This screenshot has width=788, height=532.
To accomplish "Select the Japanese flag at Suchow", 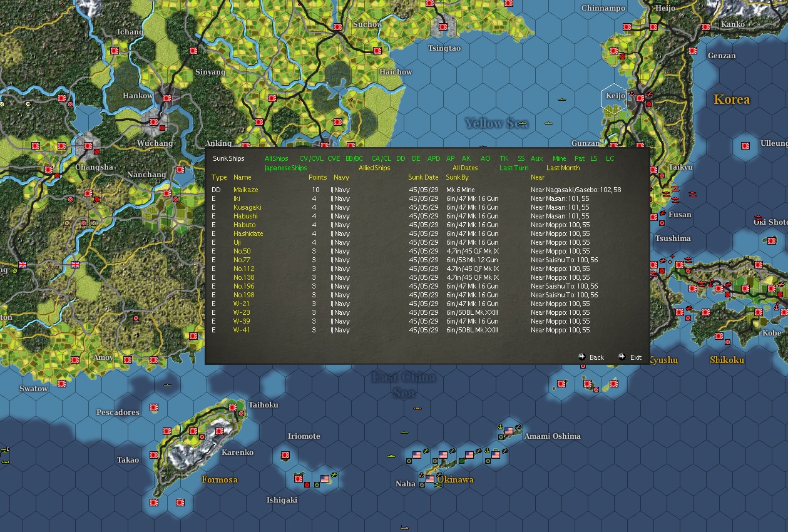I will click(338, 27).
